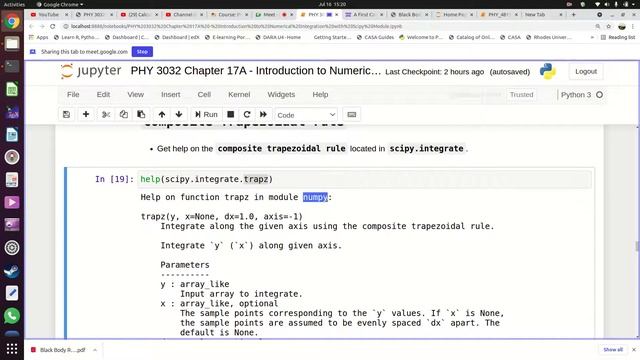Screen dimensions: 640x360
Task: Restart kernel and re-run all cells
Action: (x=263, y=115)
